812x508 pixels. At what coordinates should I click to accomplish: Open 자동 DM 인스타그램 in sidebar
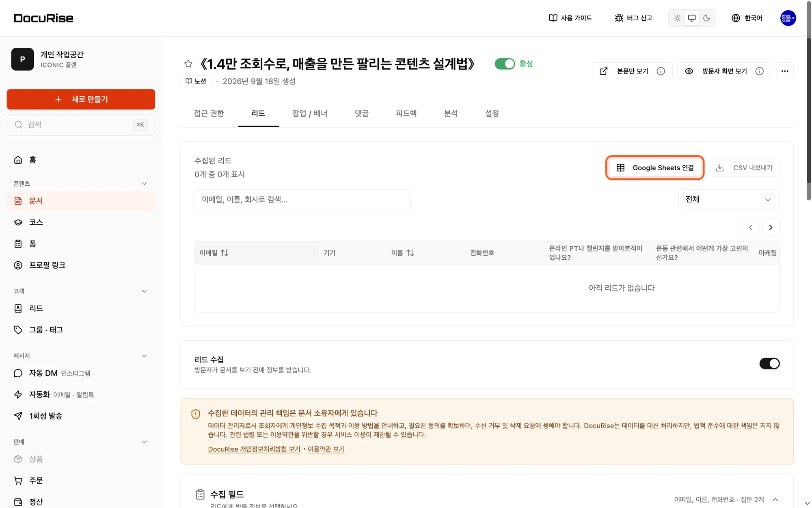(81, 373)
